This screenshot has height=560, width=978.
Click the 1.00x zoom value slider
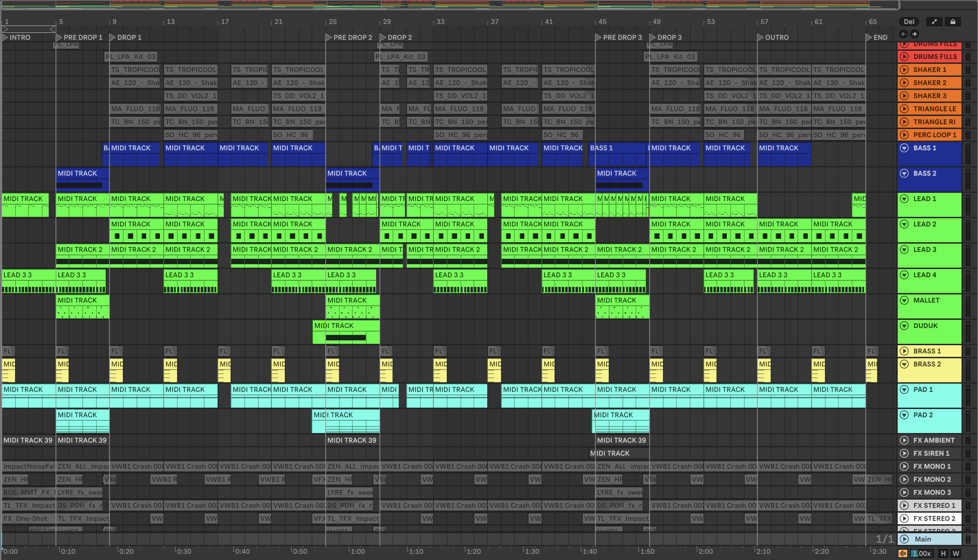click(921, 553)
